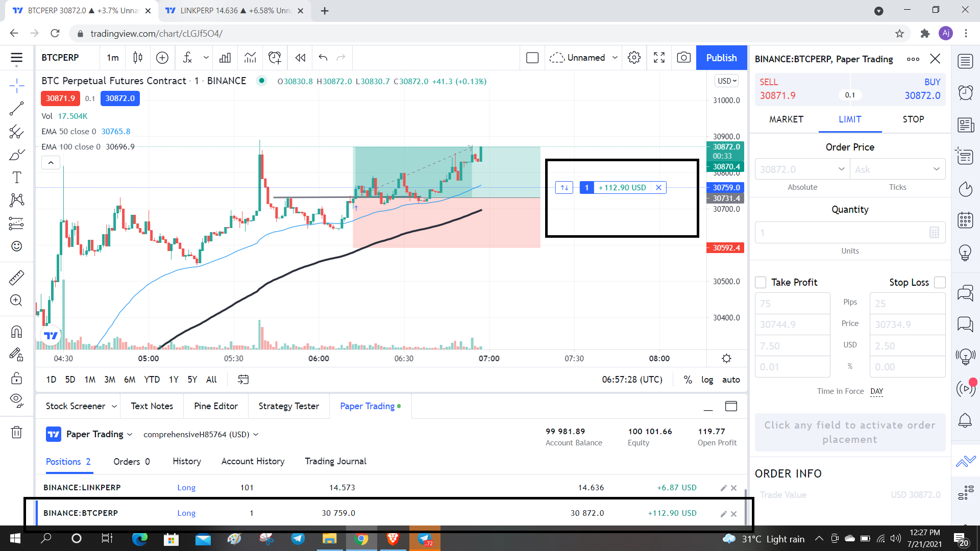
Task: Open the Fibonacci retracement tool
Action: [17, 132]
